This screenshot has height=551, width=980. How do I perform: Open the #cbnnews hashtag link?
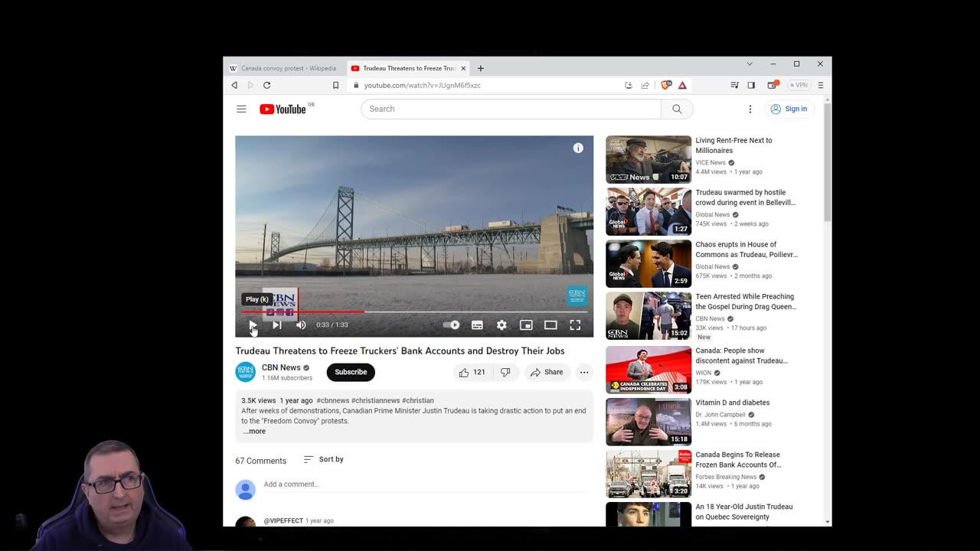pyautogui.click(x=333, y=400)
